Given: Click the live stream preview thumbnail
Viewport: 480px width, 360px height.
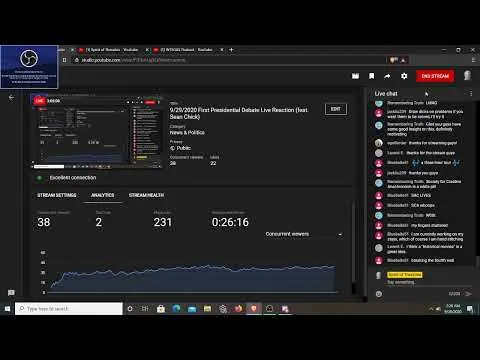Looking at the screenshot, I should click(97, 131).
